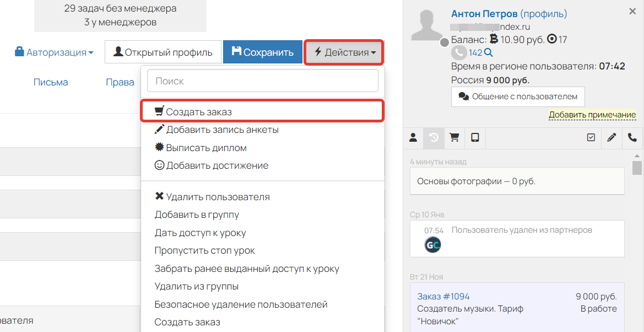Viewport: 644px width, 332px height.
Task: Click the 3 у менеджеров text
Action: tap(120, 22)
